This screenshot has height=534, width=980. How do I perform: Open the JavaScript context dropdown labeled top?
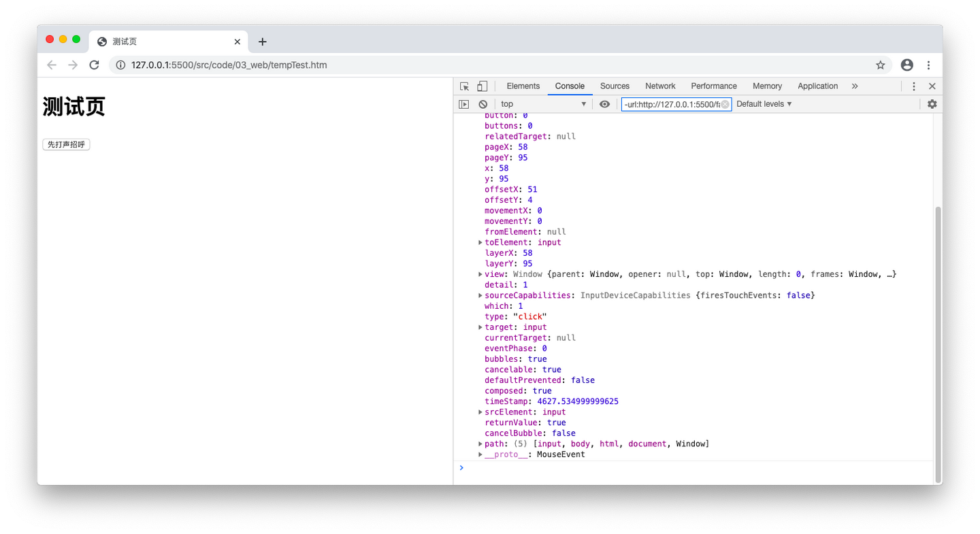543,104
